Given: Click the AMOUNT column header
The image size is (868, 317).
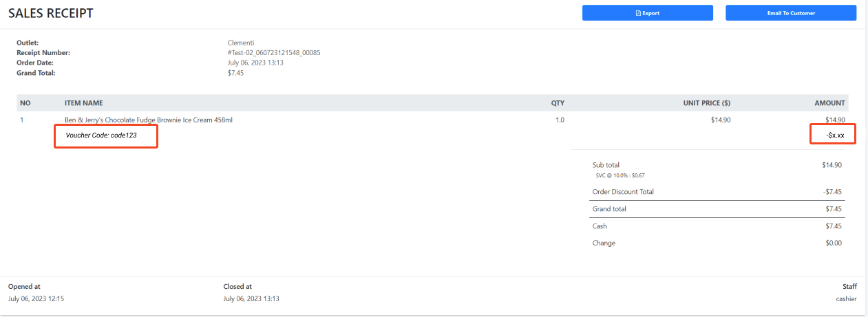Looking at the screenshot, I should (829, 103).
